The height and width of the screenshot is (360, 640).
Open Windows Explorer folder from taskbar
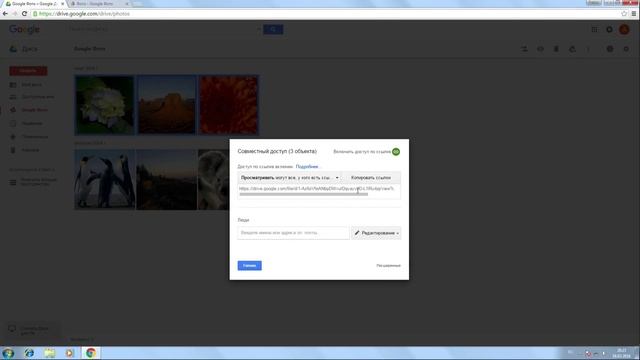point(50,353)
